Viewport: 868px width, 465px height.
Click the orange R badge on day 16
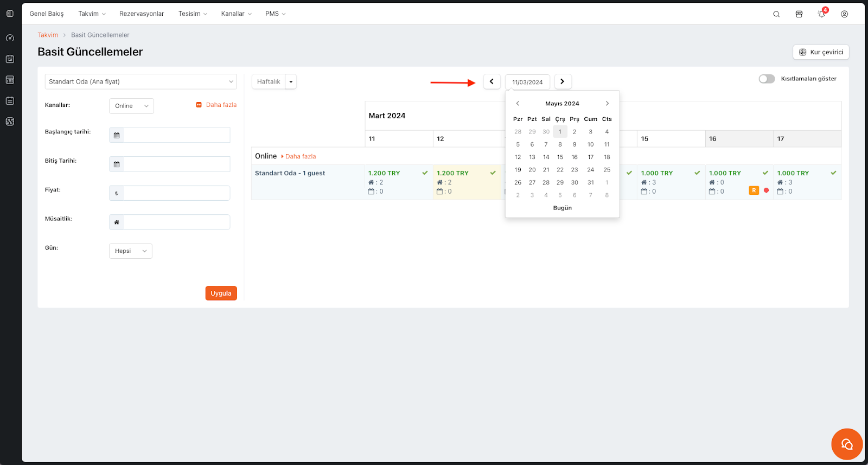coord(754,190)
